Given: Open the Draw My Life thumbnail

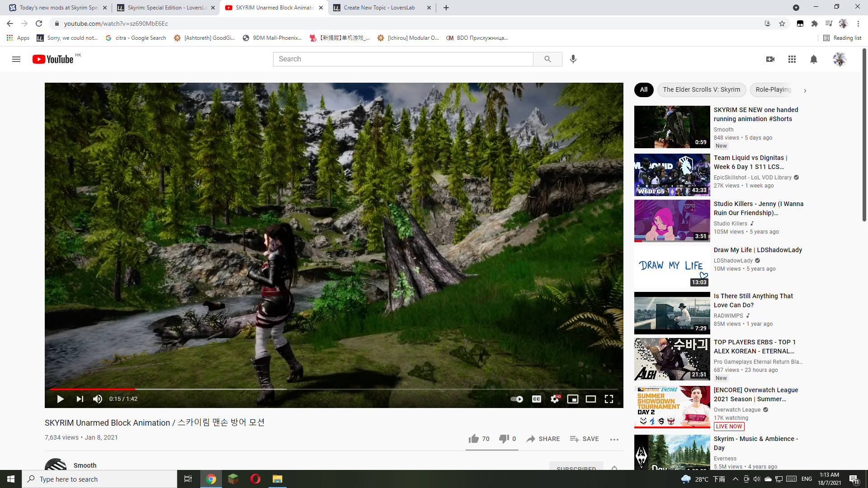Looking at the screenshot, I should tap(672, 267).
